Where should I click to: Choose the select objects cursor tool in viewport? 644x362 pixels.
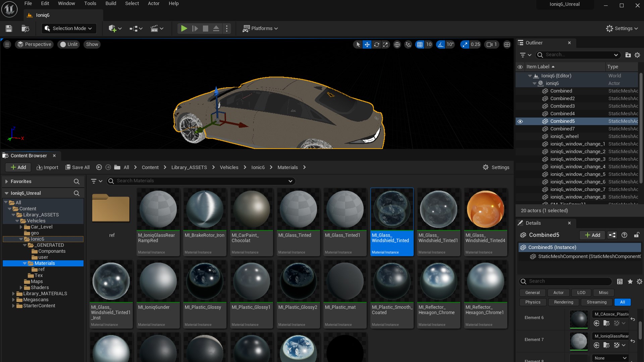coord(358,44)
